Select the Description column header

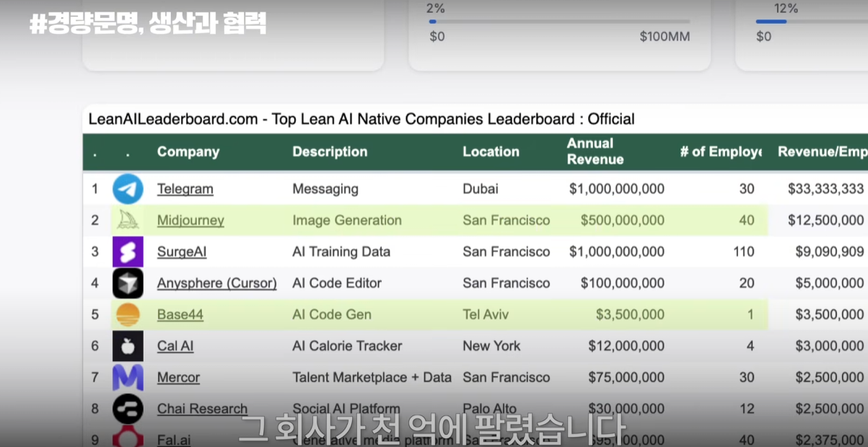[330, 151]
